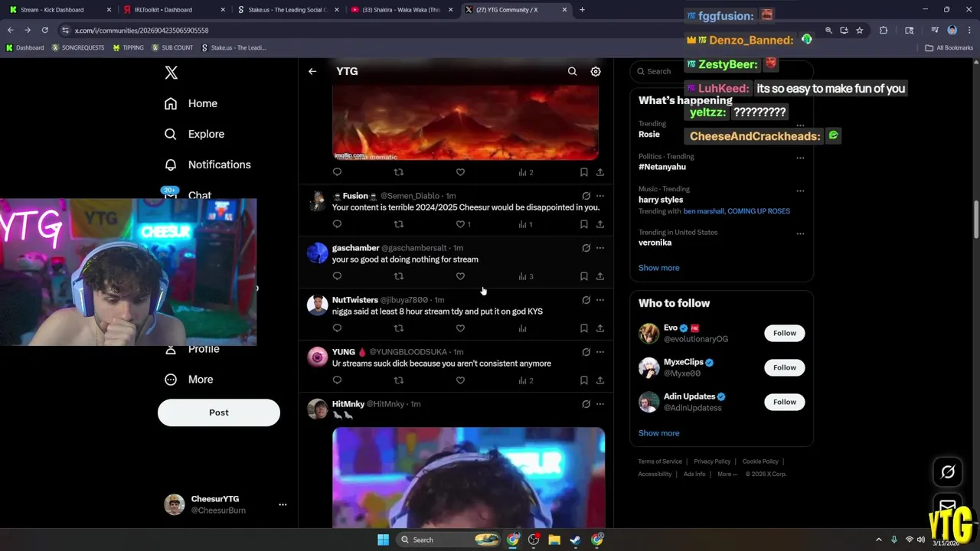Share gaschamber's post
The height and width of the screenshot is (551, 980).
point(600,276)
